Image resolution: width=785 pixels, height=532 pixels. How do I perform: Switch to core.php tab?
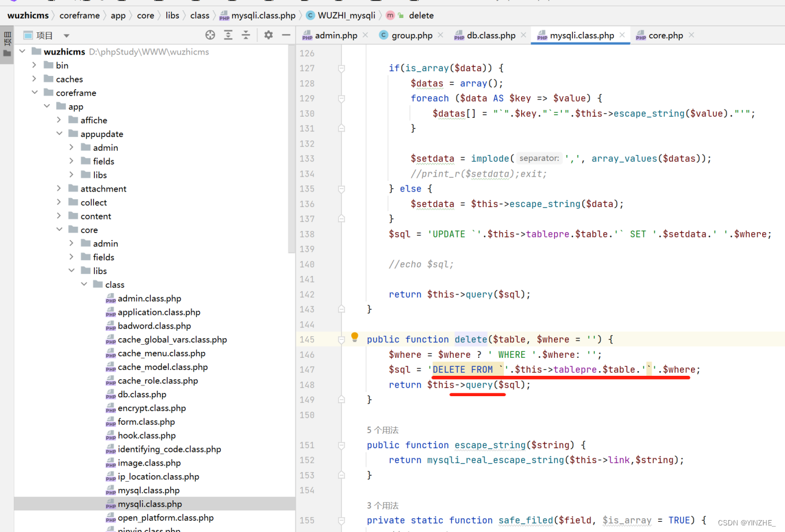click(666, 35)
